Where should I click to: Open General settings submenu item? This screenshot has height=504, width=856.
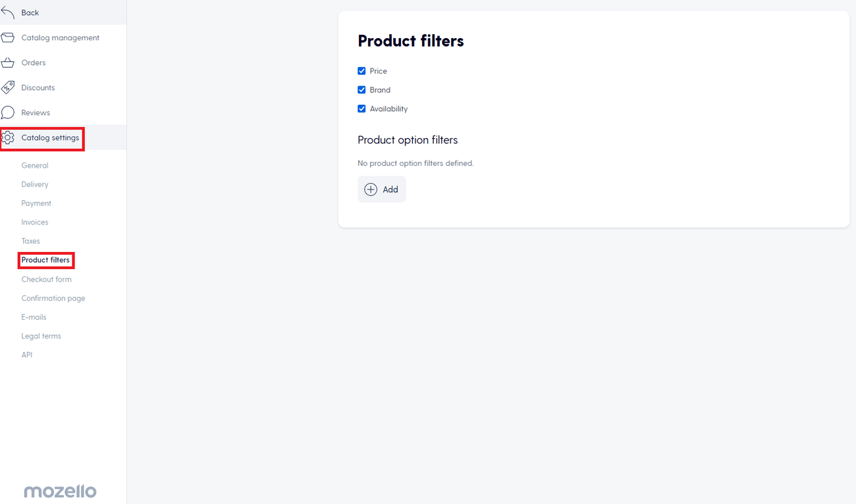[x=35, y=166]
